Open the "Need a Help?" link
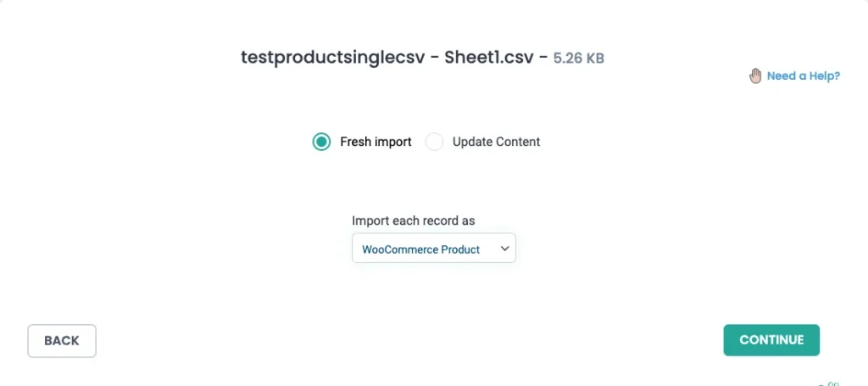868x386 pixels. pos(803,76)
